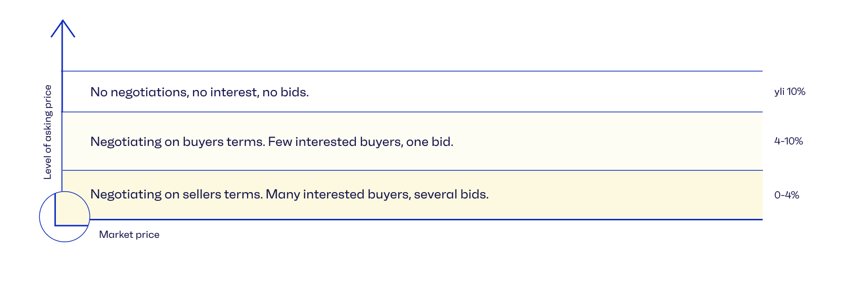Select the "Level of asking price" axis label
This screenshot has width=868, height=286.
(x=48, y=132)
